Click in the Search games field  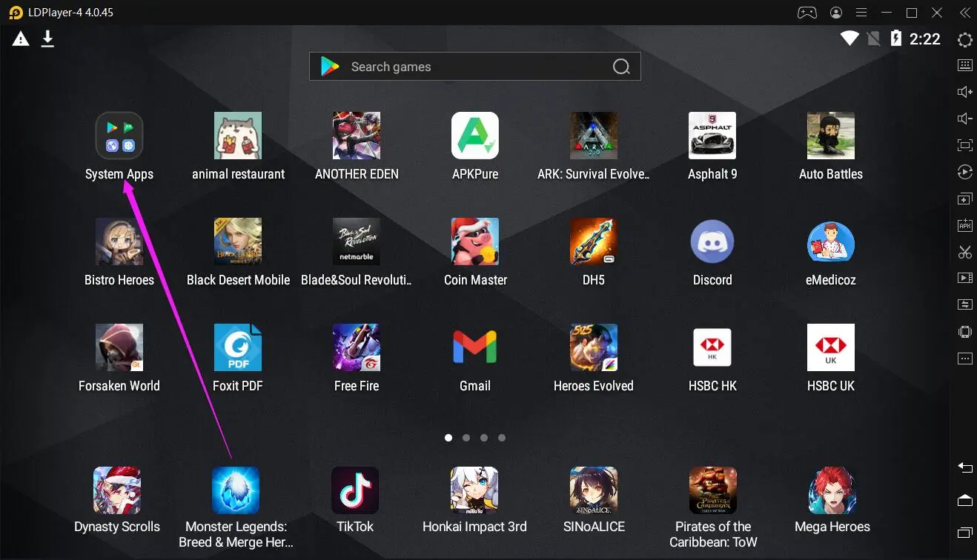pyautogui.click(x=475, y=67)
